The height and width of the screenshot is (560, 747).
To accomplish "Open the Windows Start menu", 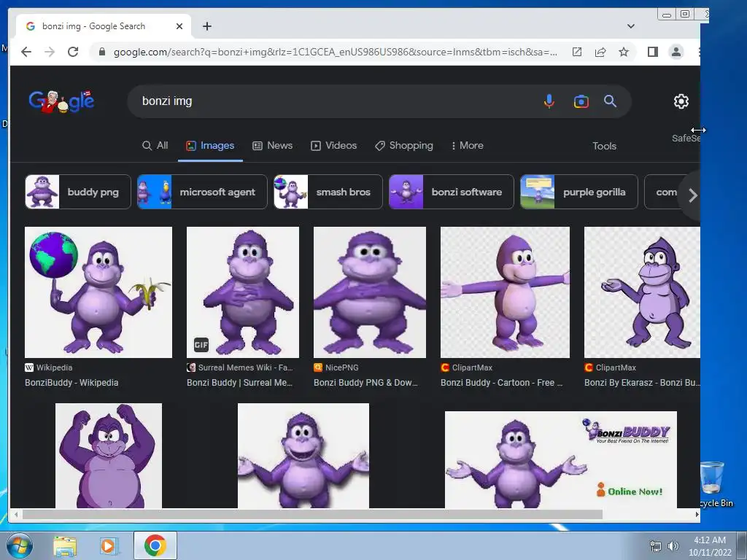I will pyautogui.click(x=18, y=545).
